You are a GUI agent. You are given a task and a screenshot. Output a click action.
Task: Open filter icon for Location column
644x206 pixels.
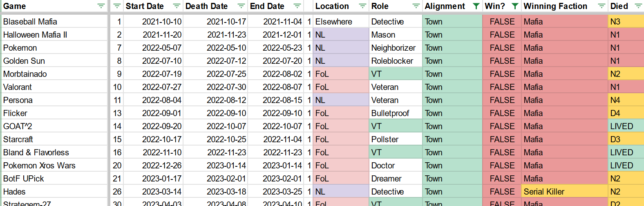[x=362, y=6]
